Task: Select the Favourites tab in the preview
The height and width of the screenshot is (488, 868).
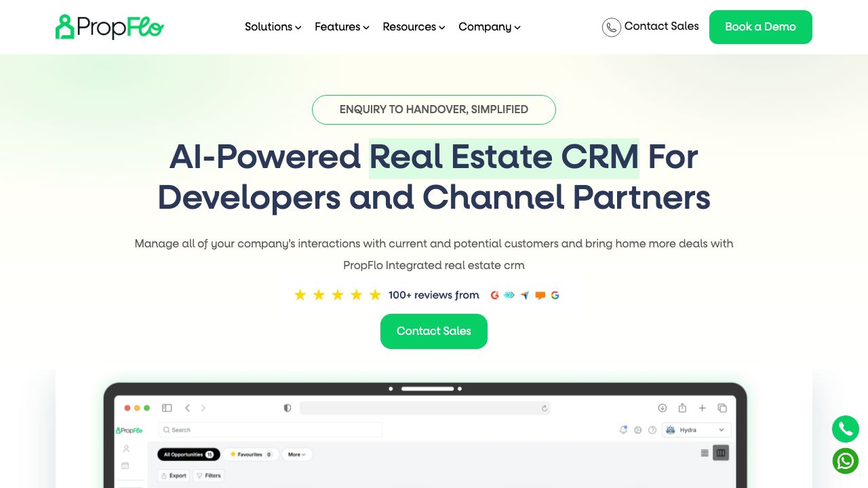Action: pyautogui.click(x=250, y=455)
